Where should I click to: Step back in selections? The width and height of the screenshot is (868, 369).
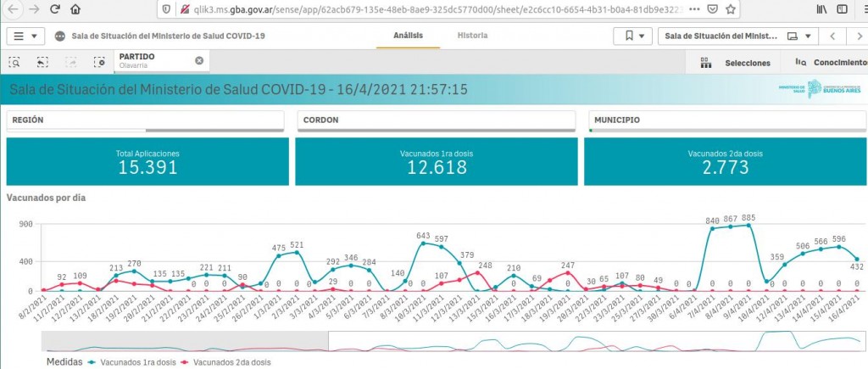pyautogui.click(x=42, y=62)
